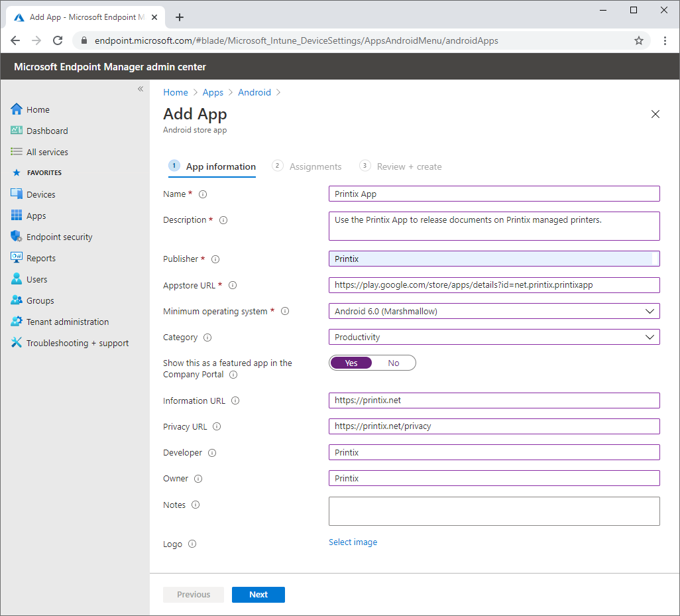Click the info icon next to Category
Viewport: 680px width, 616px height.
[x=207, y=338]
